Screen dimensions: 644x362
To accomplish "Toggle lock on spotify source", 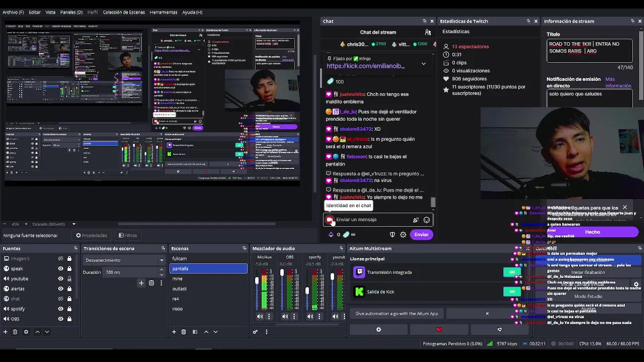I will pyautogui.click(x=69, y=309).
